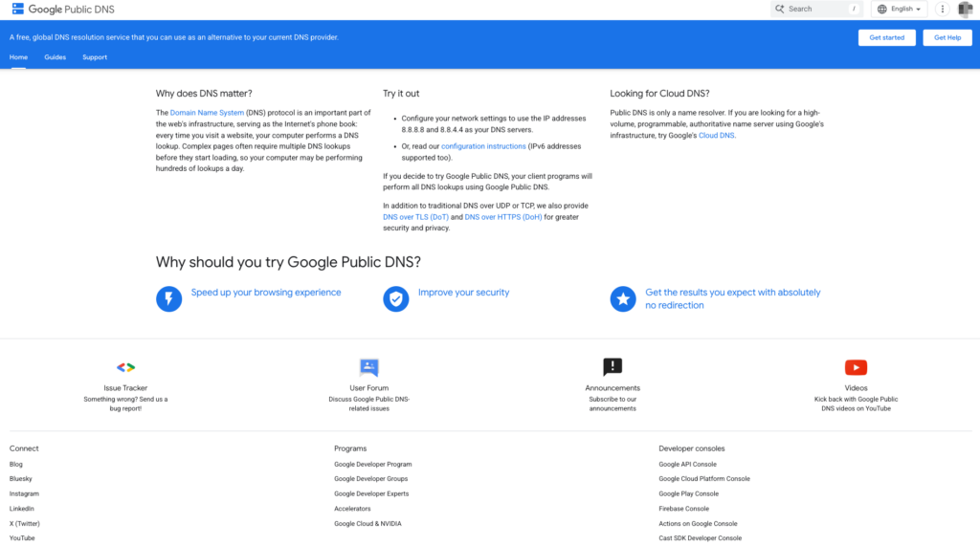Image resolution: width=980 pixels, height=546 pixels.
Task: Switch to the Home tab
Action: (18, 56)
